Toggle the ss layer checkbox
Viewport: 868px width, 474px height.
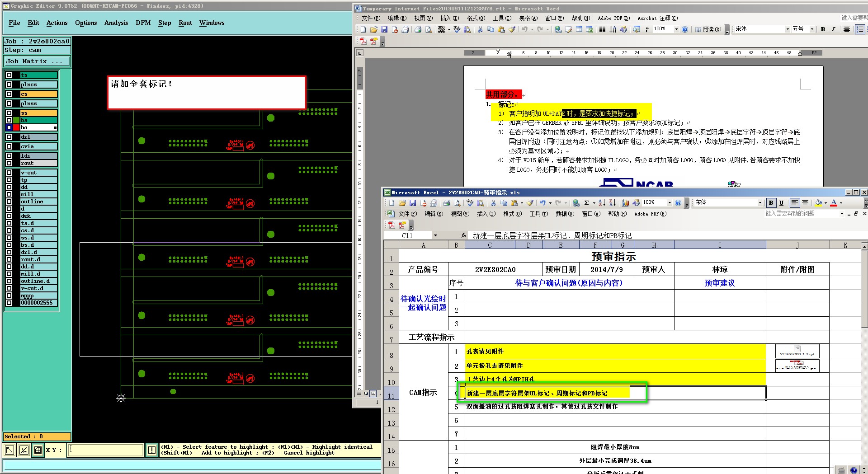9,113
